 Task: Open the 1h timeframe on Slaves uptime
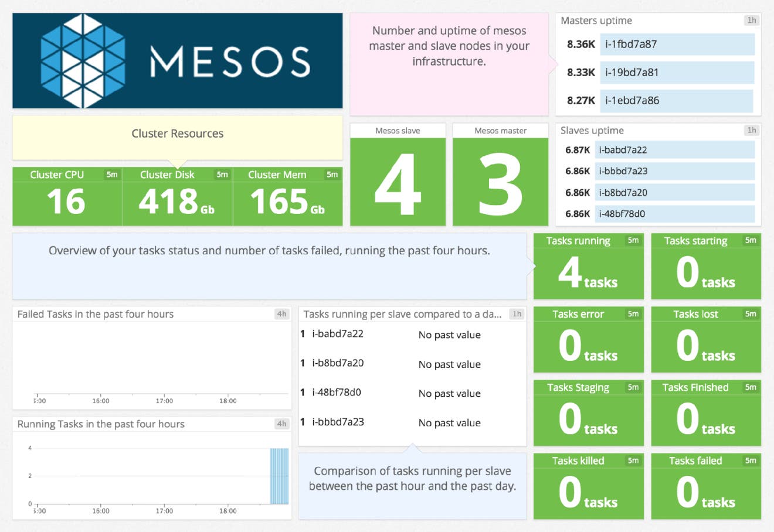pos(751,130)
